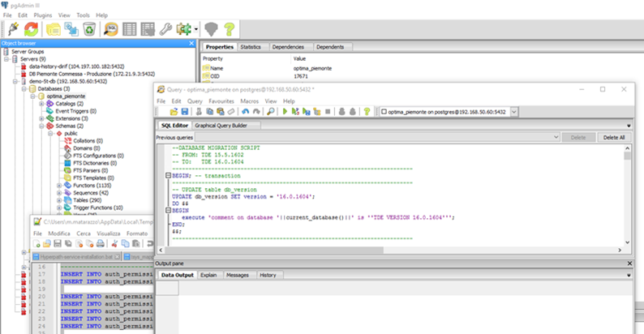Screen dimensions: 644x334
Task: Click the Open file folder icon in query window
Action: click(174, 111)
